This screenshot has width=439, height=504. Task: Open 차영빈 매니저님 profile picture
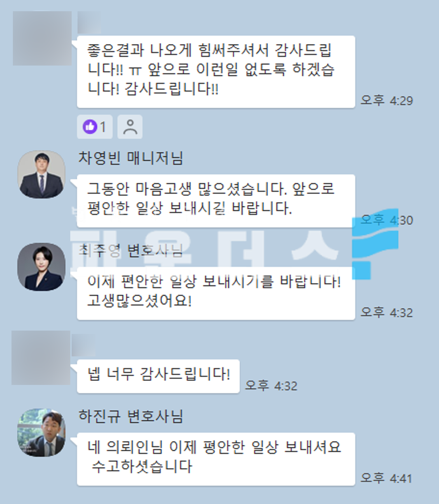click(41, 175)
